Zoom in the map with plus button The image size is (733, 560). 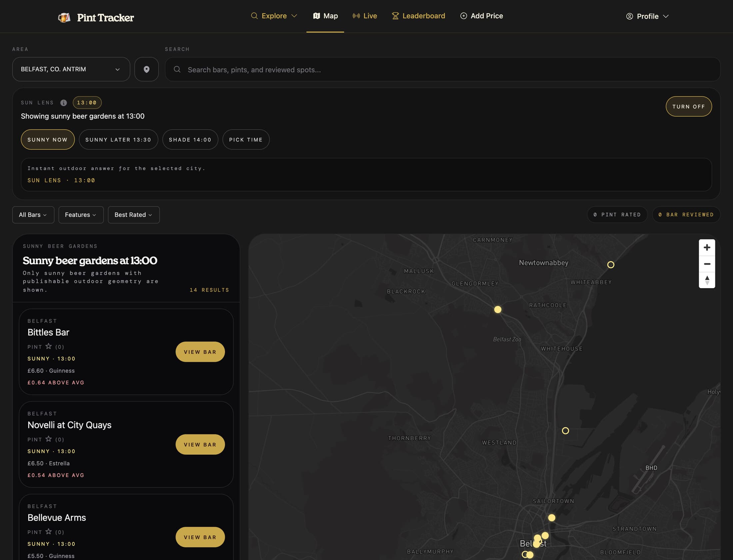pos(707,248)
